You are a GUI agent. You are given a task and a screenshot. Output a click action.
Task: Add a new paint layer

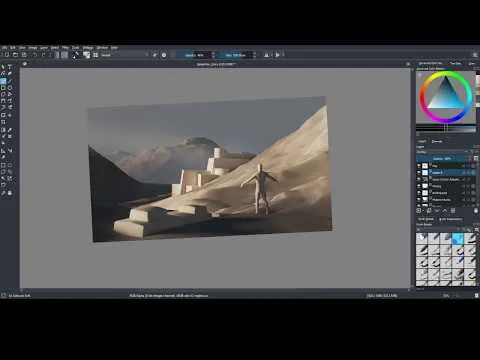click(419, 211)
